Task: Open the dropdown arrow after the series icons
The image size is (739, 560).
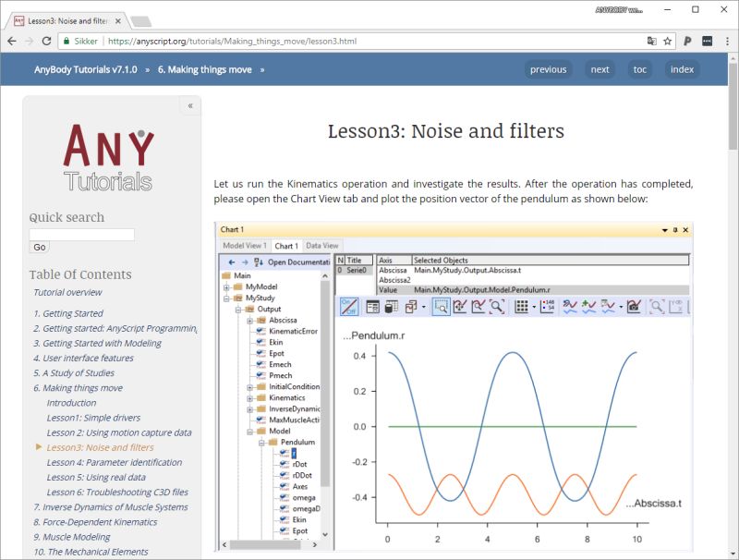Action: click(x=621, y=307)
